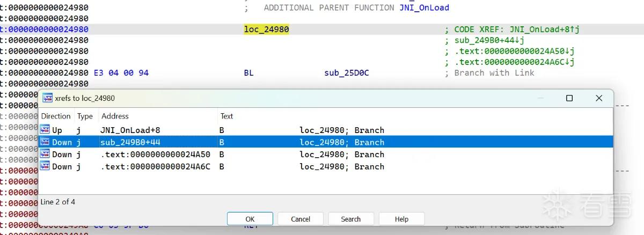This screenshot has width=644, height=235.
Task: Click the highlighted loc_24980 label
Action: (266, 30)
